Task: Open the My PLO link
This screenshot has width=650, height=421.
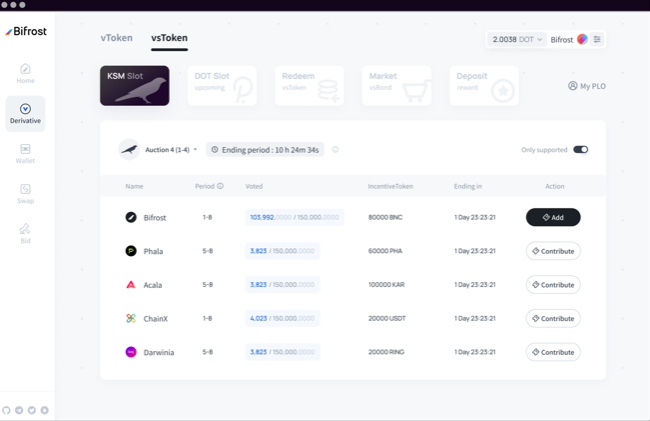Action: [x=587, y=86]
